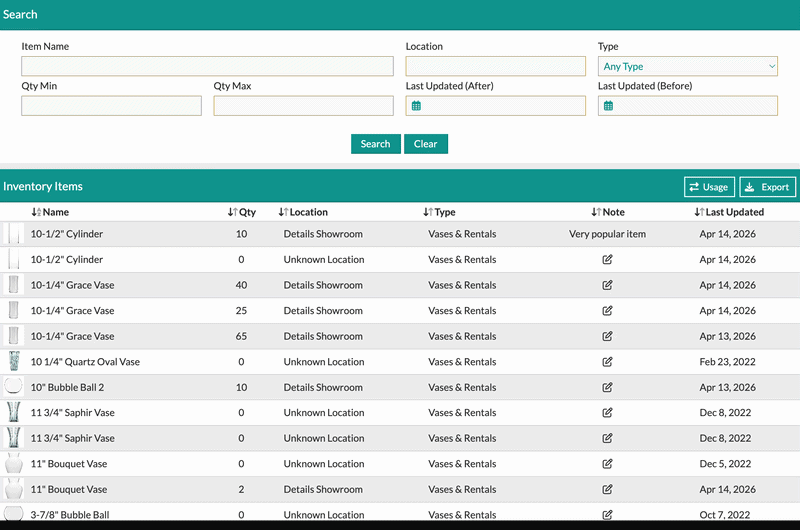800x530 pixels.
Task: Sort inventory by Qty column
Action: 241,212
